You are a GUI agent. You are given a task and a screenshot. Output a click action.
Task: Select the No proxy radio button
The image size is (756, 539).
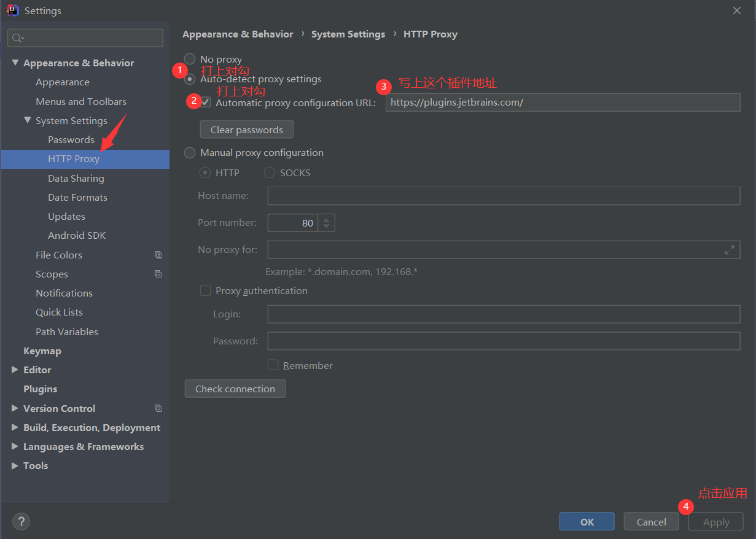tap(190, 59)
